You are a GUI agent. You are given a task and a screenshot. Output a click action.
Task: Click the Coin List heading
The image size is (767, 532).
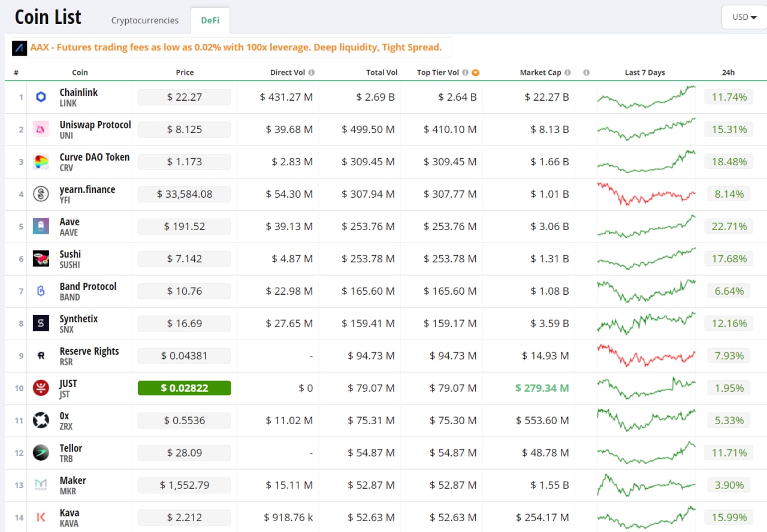[x=48, y=17]
